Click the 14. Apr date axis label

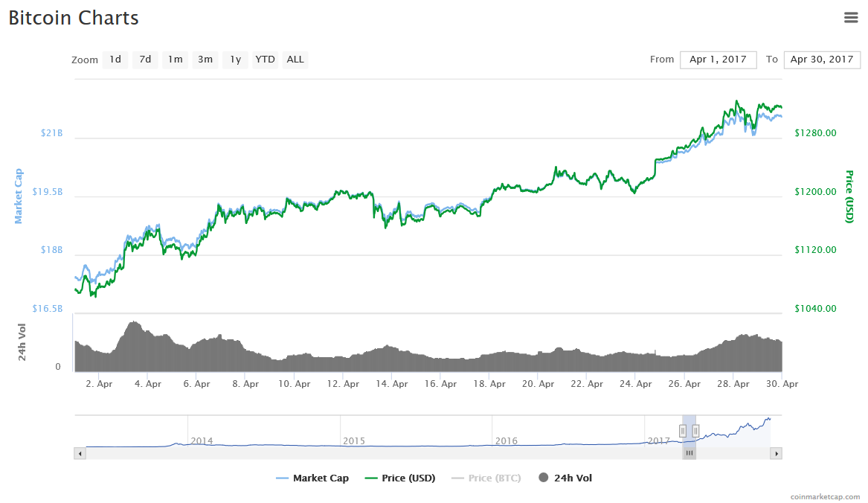(x=392, y=384)
